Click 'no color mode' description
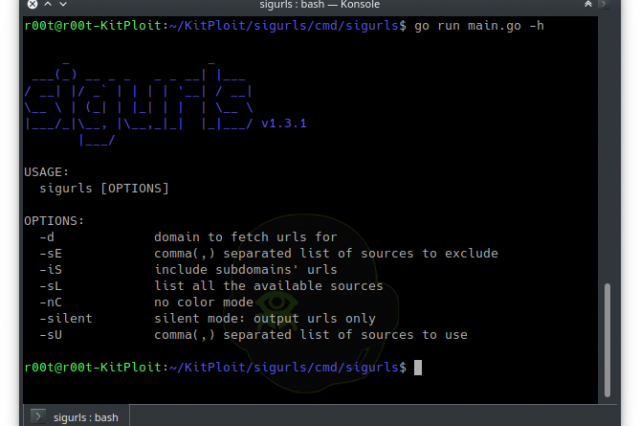Viewport: 640px width, 426px height. (x=204, y=302)
